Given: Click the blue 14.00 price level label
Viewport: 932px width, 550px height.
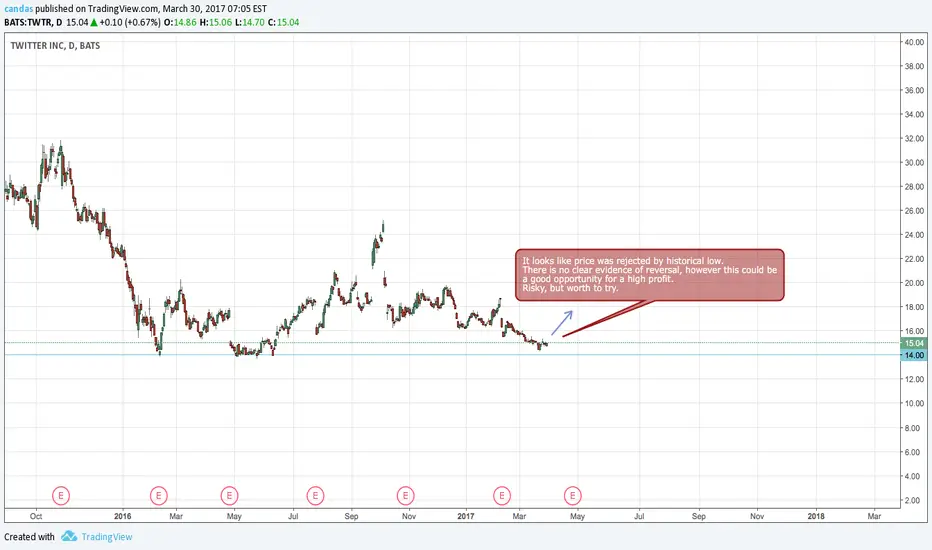Looking at the screenshot, I should click(x=914, y=355).
